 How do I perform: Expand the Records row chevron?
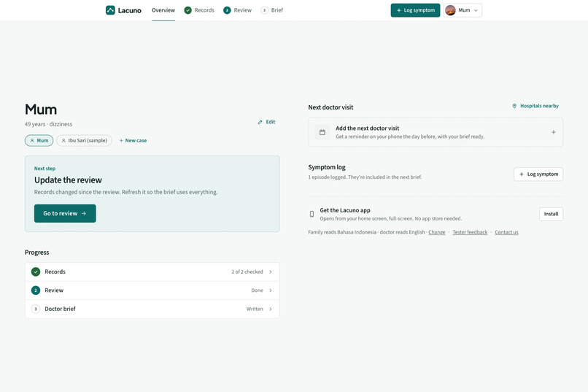tap(271, 272)
